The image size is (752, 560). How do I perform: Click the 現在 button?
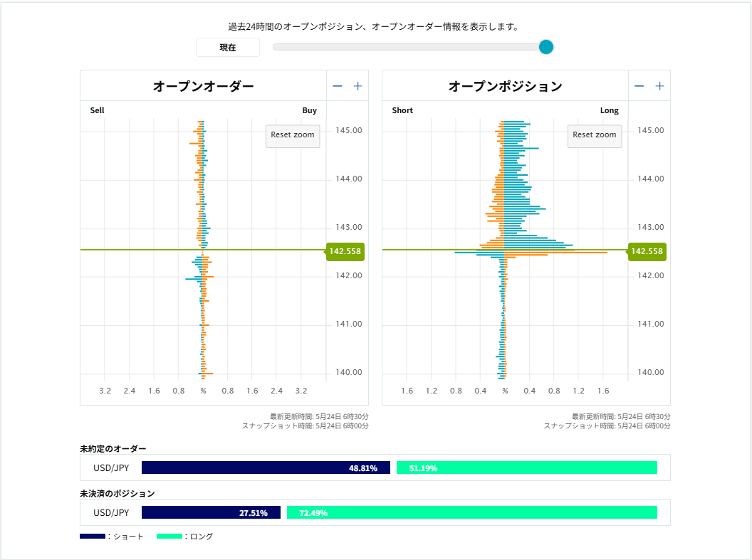(228, 48)
